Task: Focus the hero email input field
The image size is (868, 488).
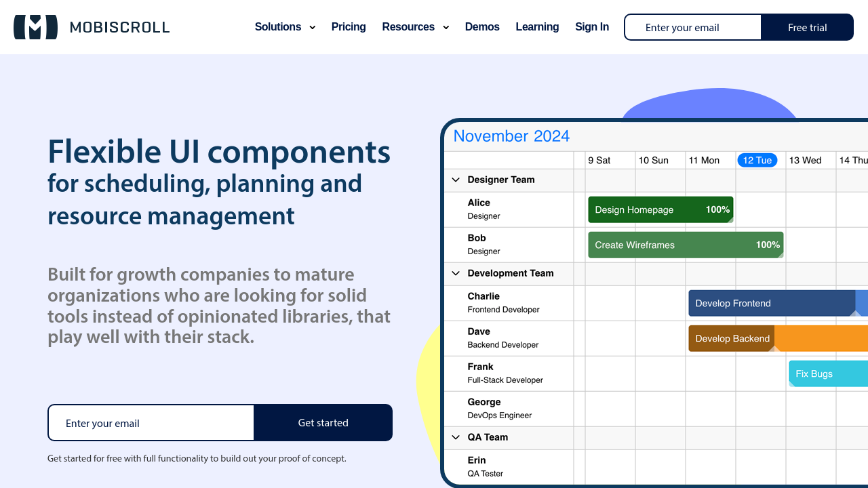Action: [151, 423]
